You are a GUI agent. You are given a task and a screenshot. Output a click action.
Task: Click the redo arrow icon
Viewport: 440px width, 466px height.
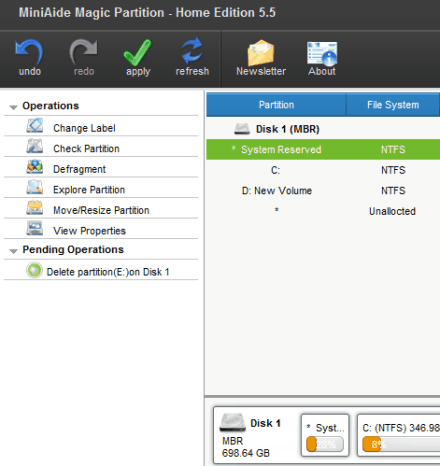83,52
